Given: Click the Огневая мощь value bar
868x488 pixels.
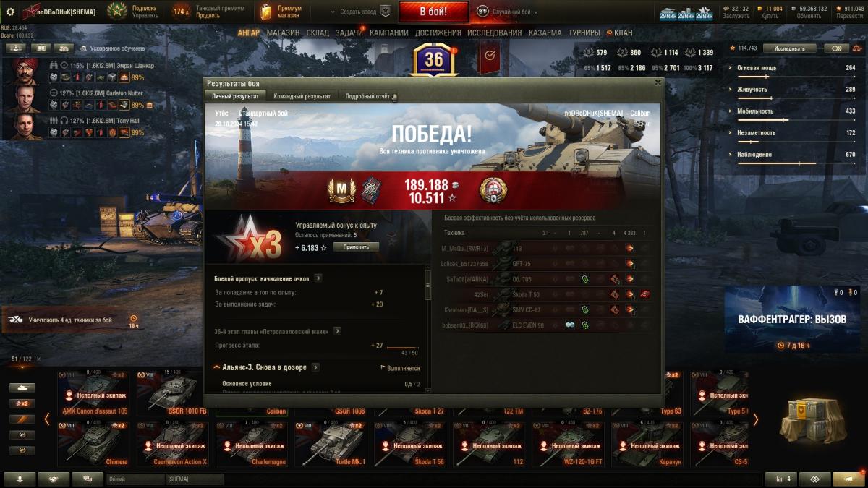Looking at the screenshot, I should [x=796, y=77].
